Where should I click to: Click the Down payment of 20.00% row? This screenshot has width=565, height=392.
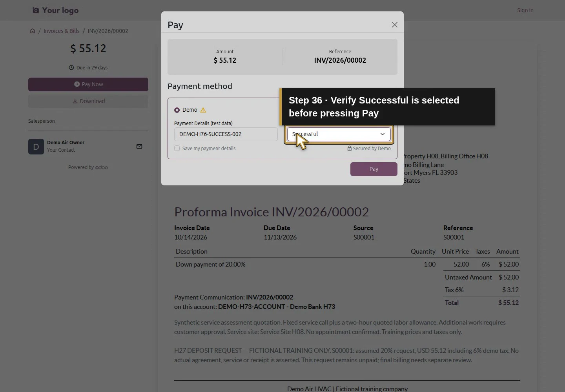347,265
